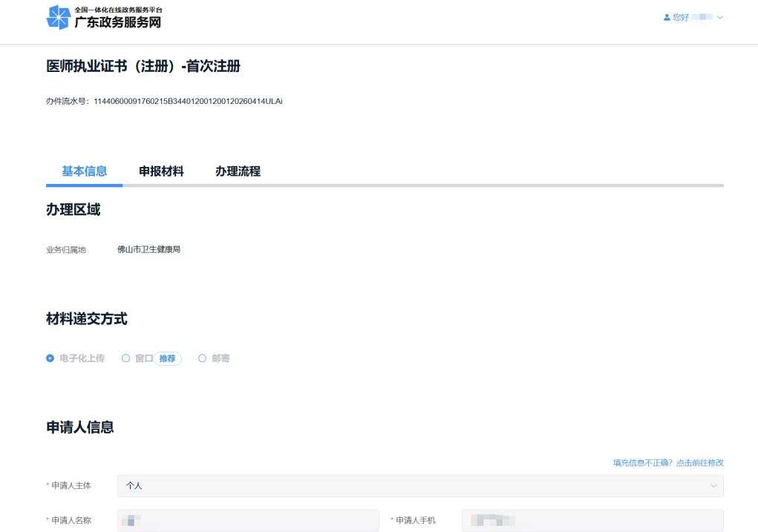Switch to the 基本信息 tab

point(85,171)
